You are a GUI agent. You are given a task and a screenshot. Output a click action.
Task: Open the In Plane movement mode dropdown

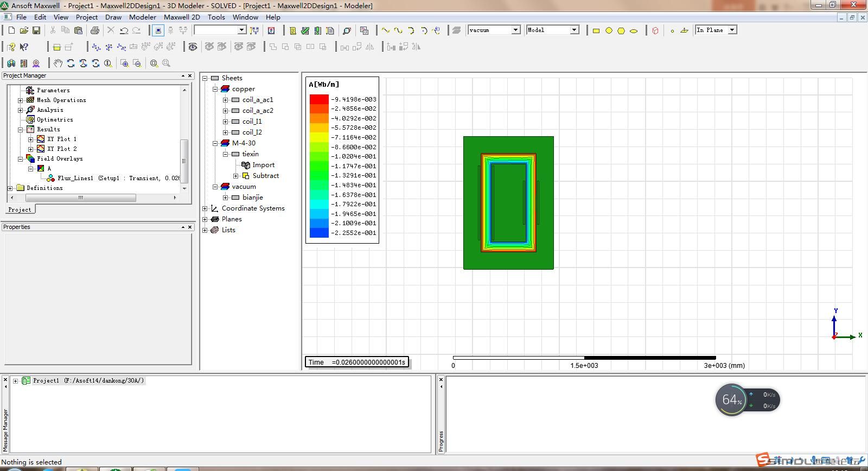pos(732,30)
